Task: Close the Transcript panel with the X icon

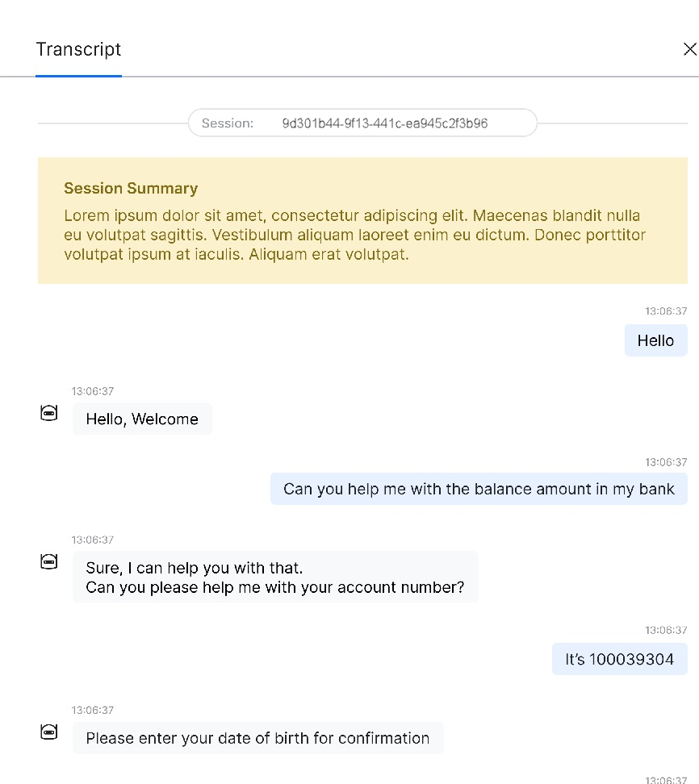Action: 689,50
